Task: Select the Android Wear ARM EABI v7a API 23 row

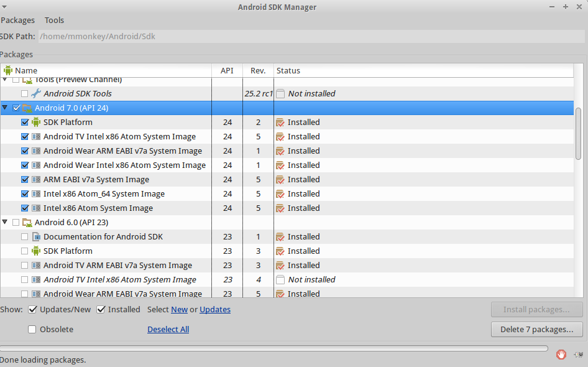Action: (x=287, y=293)
